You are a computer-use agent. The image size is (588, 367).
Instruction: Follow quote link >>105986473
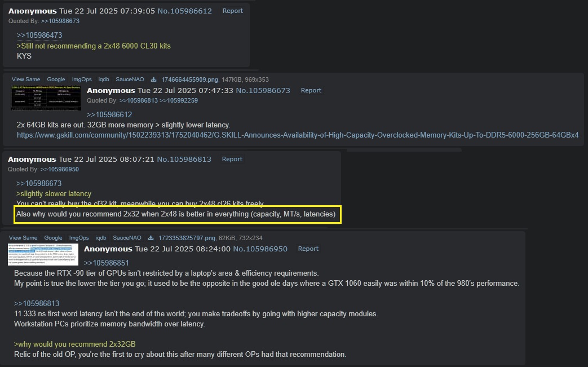[39, 36]
